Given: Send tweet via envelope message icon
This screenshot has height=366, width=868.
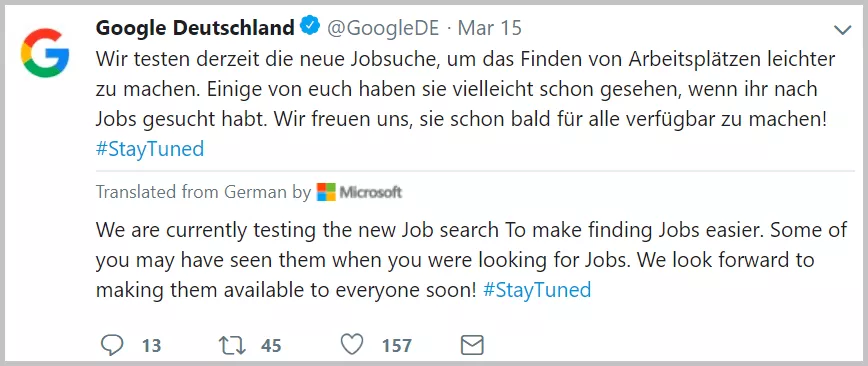Looking at the screenshot, I should (x=472, y=346).
